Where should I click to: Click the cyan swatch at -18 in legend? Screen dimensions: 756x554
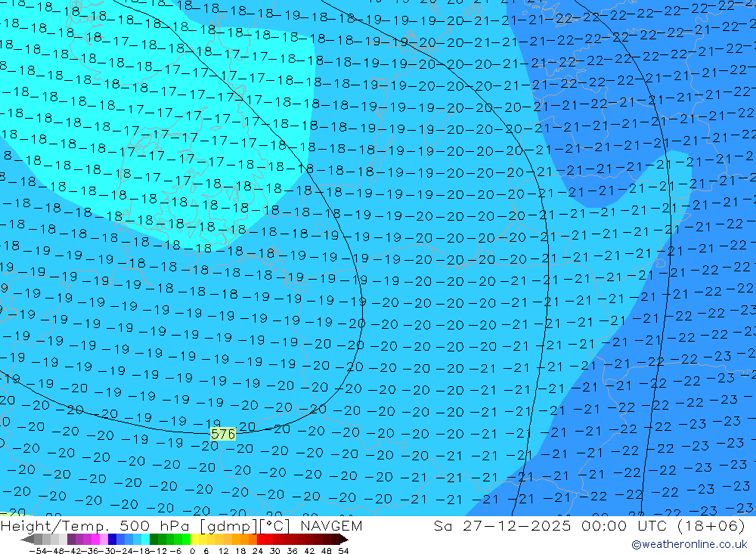[x=145, y=540]
